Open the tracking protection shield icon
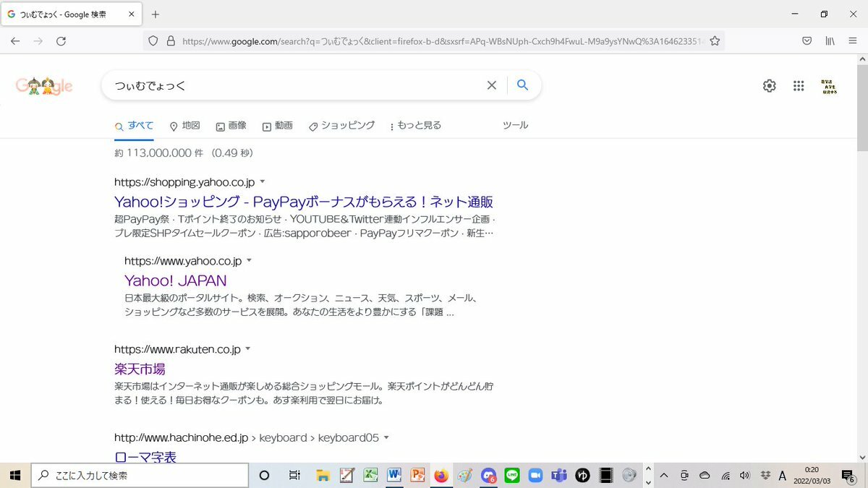 [153, 41]
